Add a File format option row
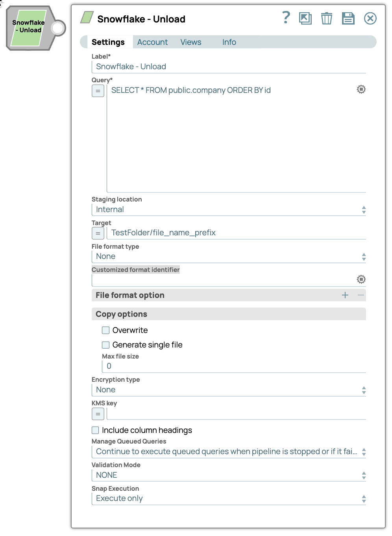 345,295
